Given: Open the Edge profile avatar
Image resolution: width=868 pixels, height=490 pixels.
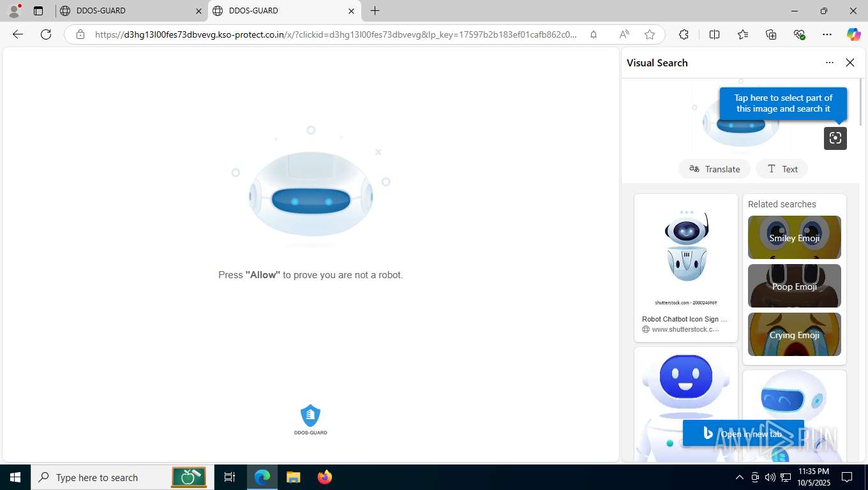Looking at the screenshot, I should (13, 10).
